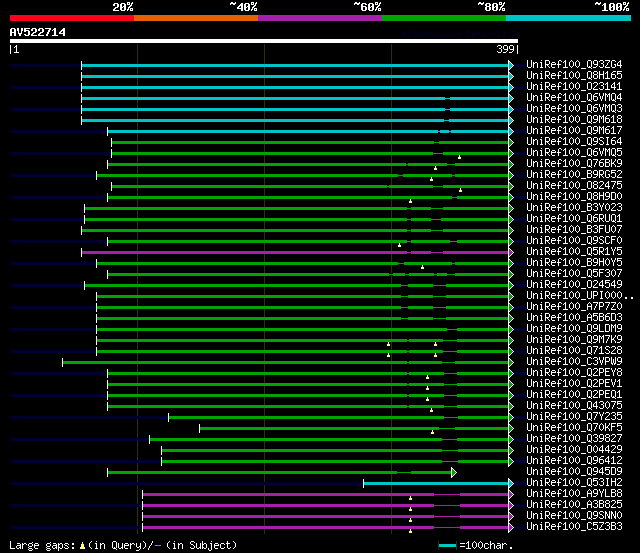Viewport: 640px width, 553px height.
Task: Click UniRef100_C3VPW9 label
Action: tap(574, 362)
